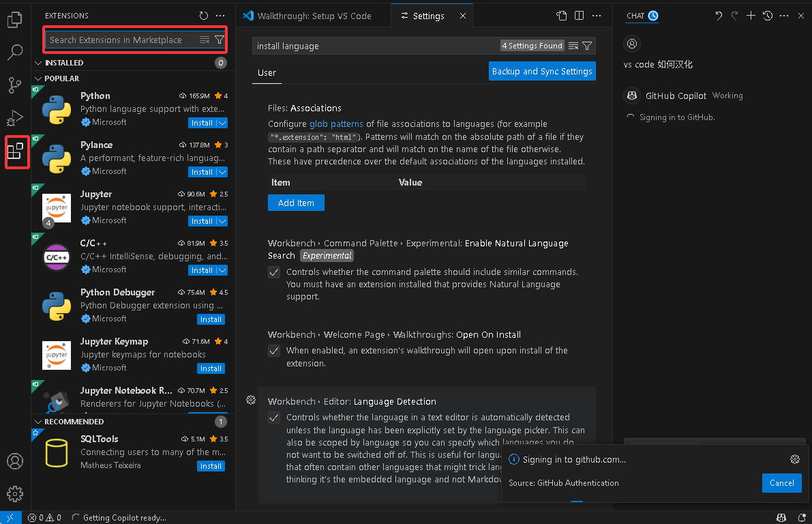Open the Accounts menu icon

coord(15,461)
